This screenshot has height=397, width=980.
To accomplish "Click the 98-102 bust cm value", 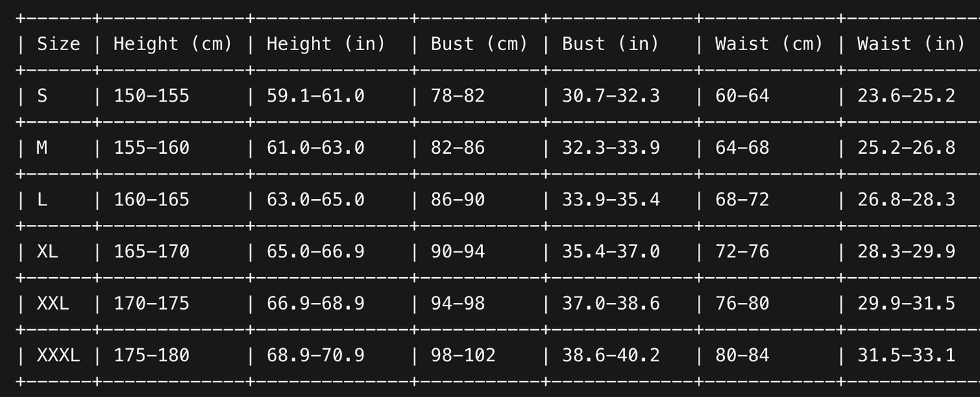I will (x=463, y=355).
